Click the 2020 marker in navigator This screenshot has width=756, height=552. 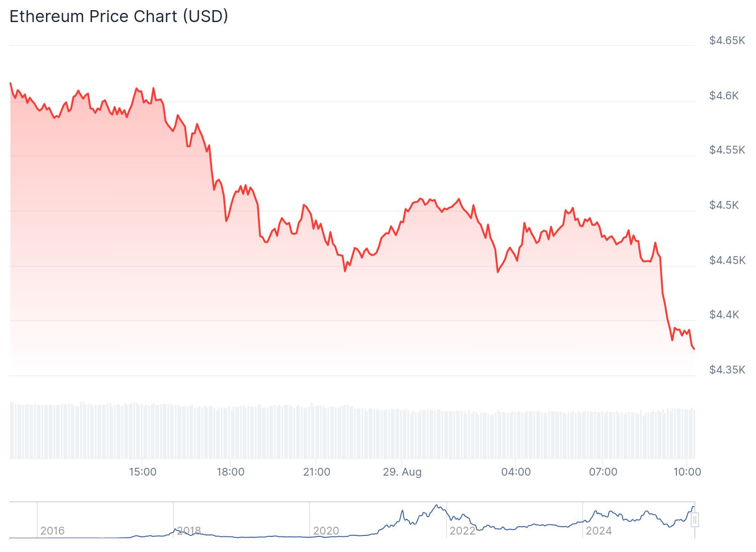pyautogui.click(x=326, y=531)
